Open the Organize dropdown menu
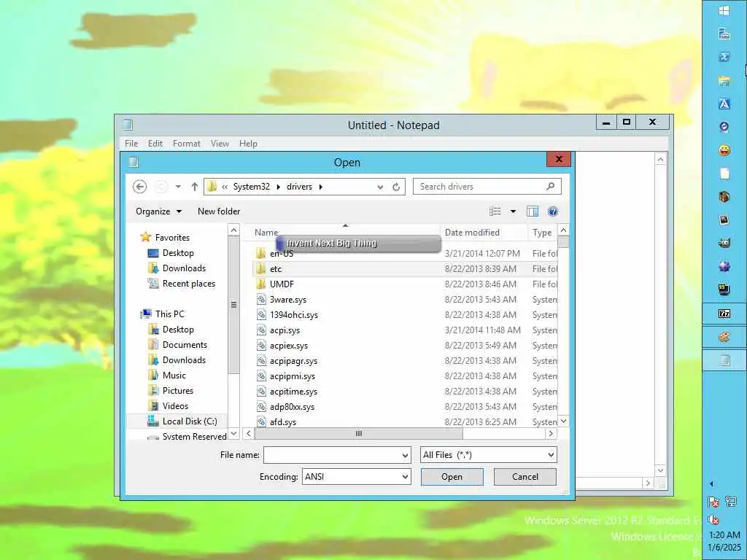Viewport: 747px width, 560px height. pos(158,211)
